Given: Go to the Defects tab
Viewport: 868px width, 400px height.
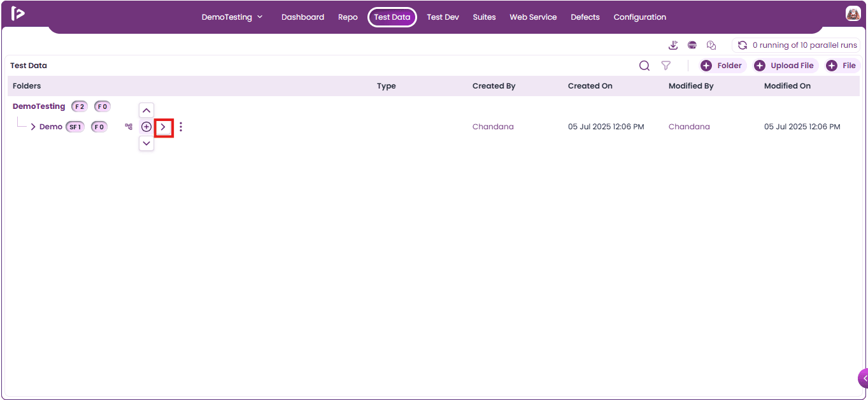Looking at the screenshot, I should pos(585,17).
